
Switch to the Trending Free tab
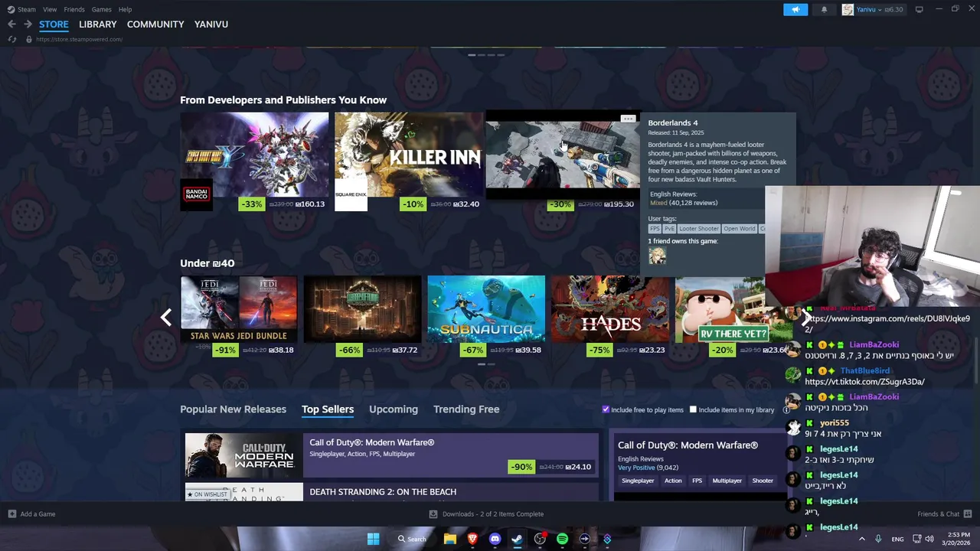pyautogui.click(x=466, y=409)
